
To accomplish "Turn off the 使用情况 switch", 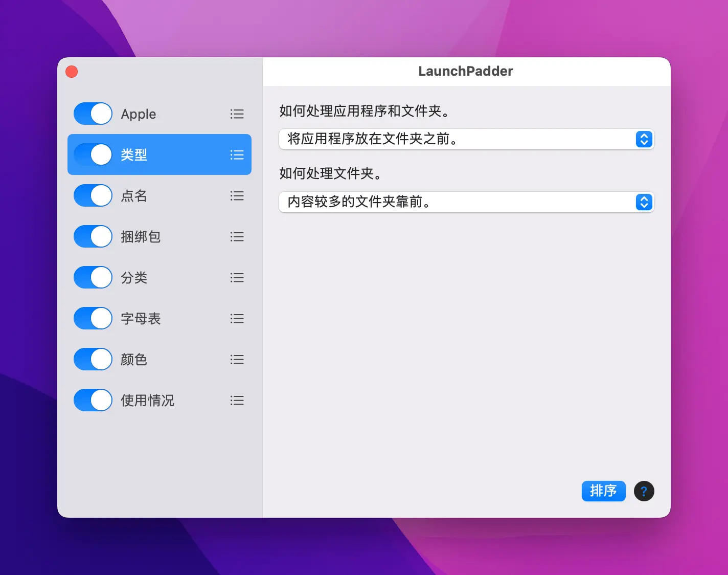I will [93, 400].
